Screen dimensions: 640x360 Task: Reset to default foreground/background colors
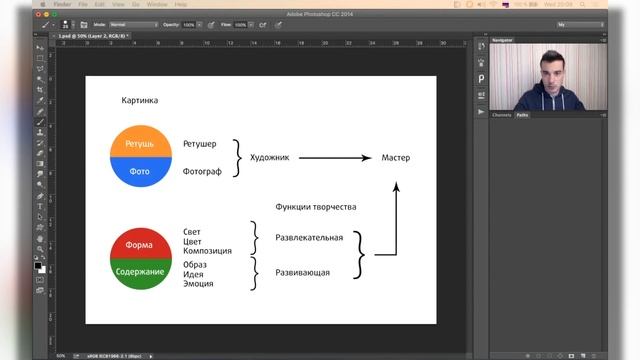click(x=36, y=258)
